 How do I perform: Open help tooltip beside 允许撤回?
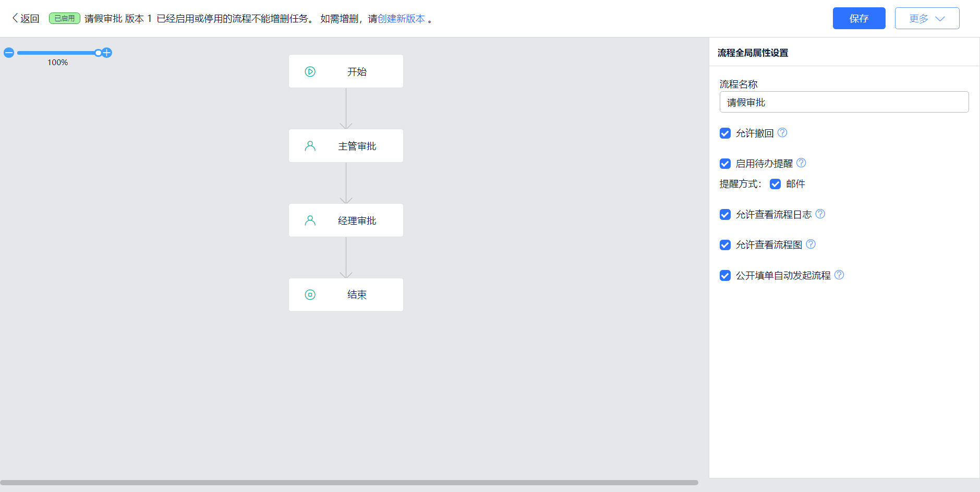(782, 133)
